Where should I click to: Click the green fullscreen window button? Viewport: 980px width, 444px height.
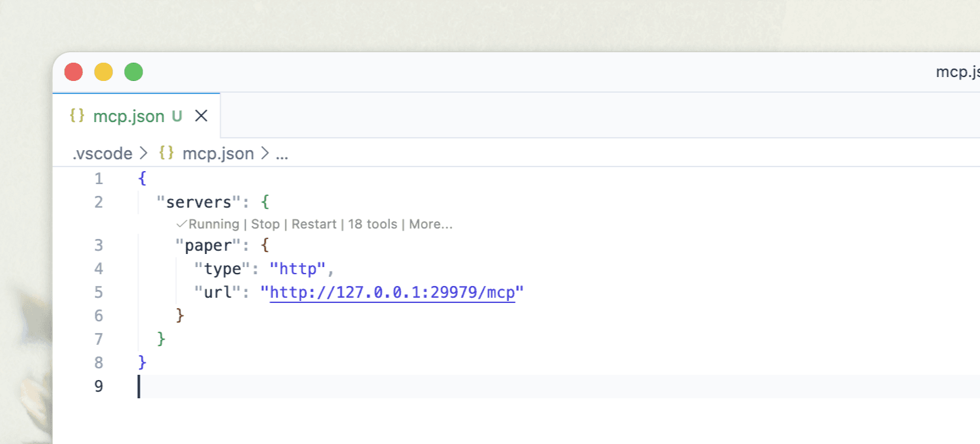[x=134, y=72]
